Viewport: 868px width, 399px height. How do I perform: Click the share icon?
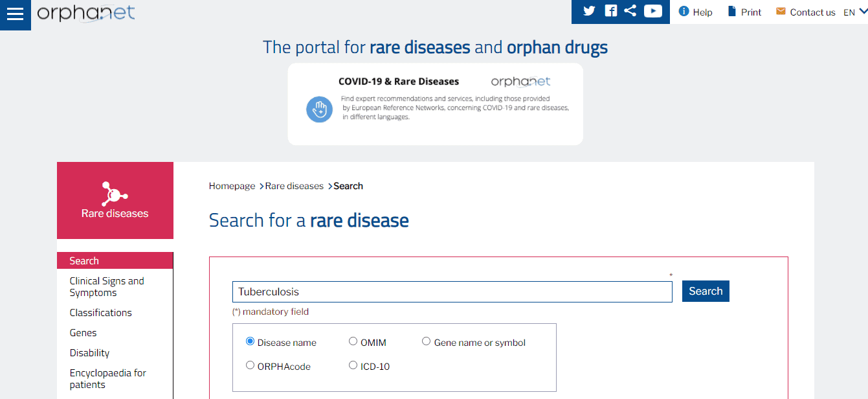coord(630,11)
